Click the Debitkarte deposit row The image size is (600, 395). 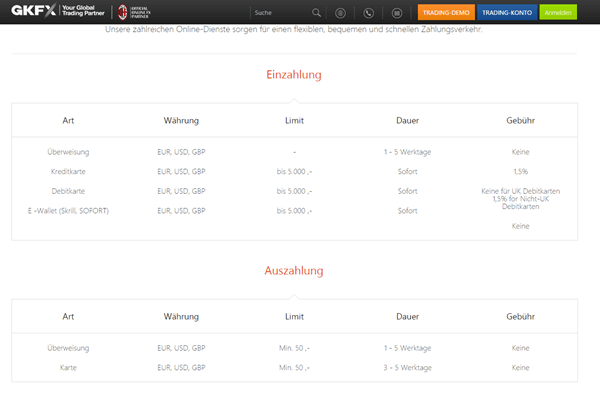pyautogui.click(x=294, y=191)
